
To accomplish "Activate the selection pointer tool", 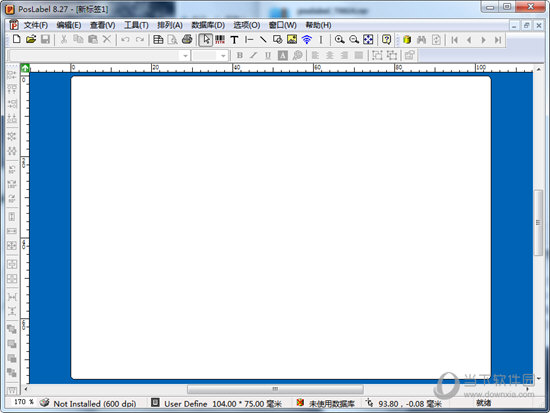I will (206, 40).
